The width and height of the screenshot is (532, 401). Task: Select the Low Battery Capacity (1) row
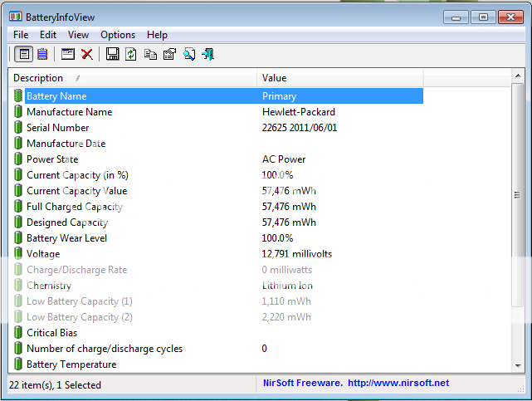coord(217,301)
